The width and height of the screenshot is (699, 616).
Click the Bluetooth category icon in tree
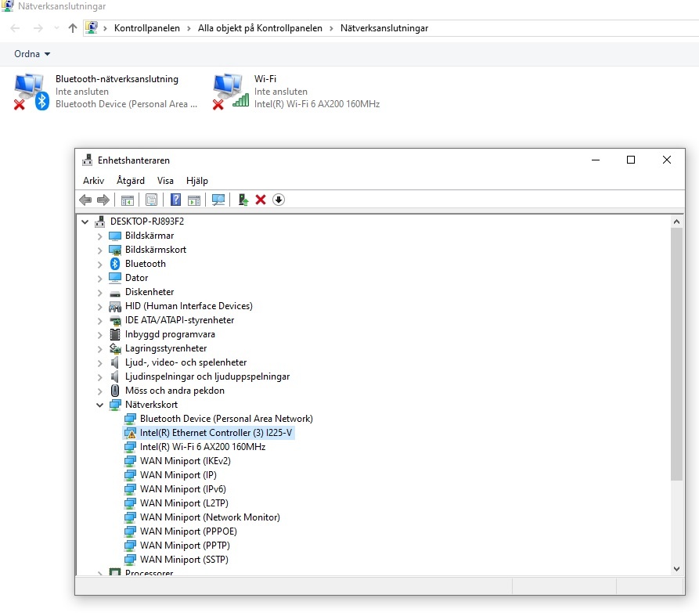[x=115, y=264]
